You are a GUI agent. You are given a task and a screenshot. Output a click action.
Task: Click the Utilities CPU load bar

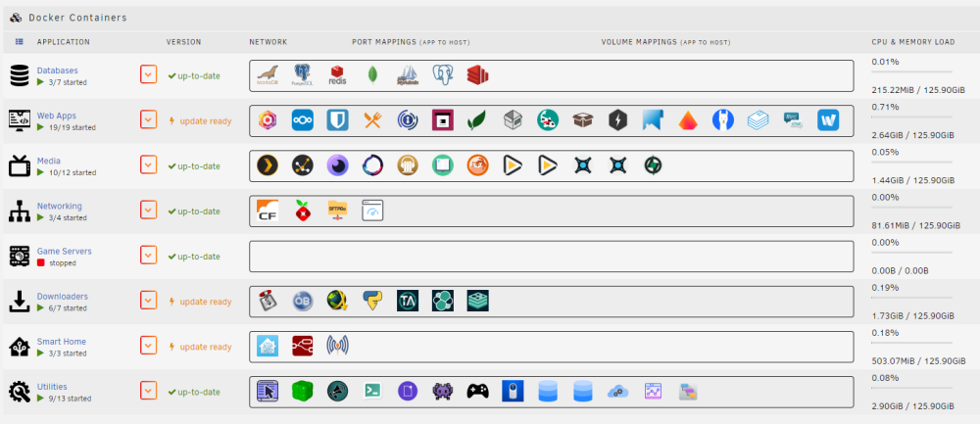pyautogui.click(x=911, y=388)
